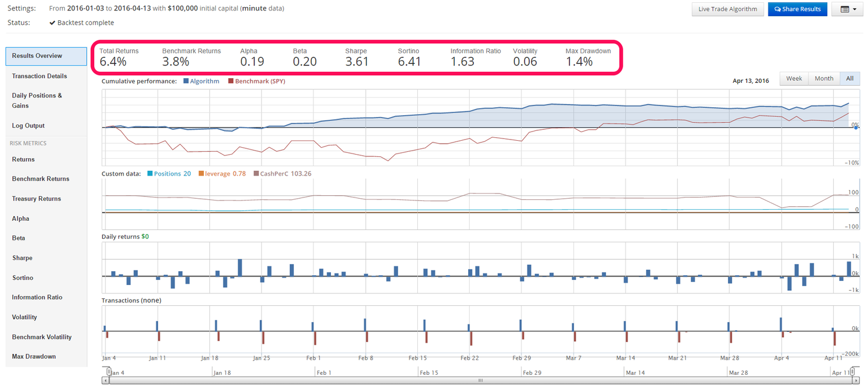Toggle CashPerC legend square
This screenshot has width=868, height=391.
(x=256, y=174)
